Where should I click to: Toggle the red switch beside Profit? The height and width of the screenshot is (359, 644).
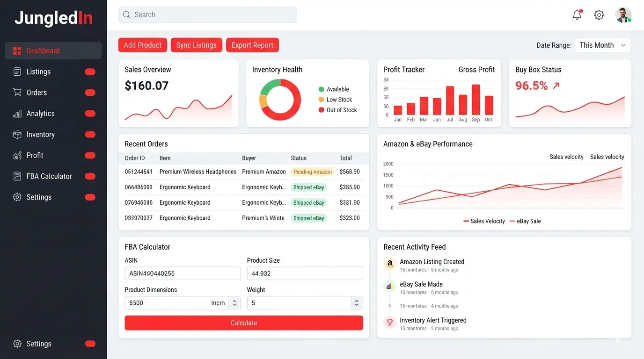click(x=90, y=155)
